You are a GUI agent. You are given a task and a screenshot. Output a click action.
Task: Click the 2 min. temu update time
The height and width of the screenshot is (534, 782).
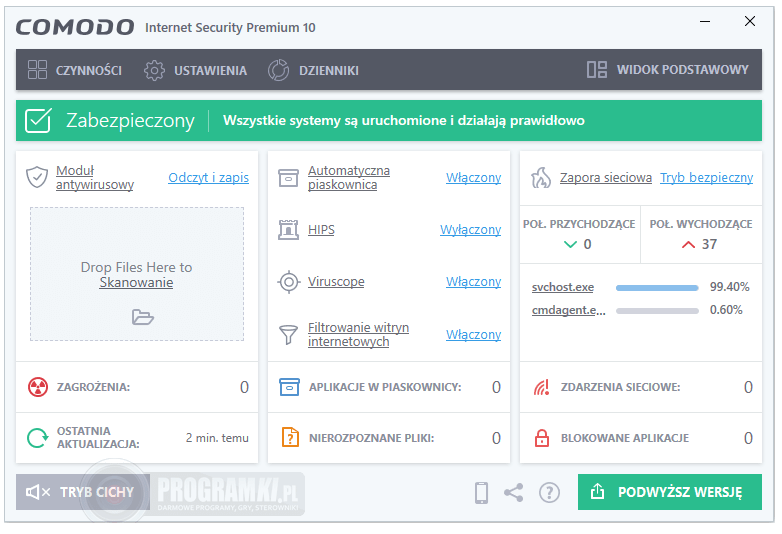click(x=217, y=438)
